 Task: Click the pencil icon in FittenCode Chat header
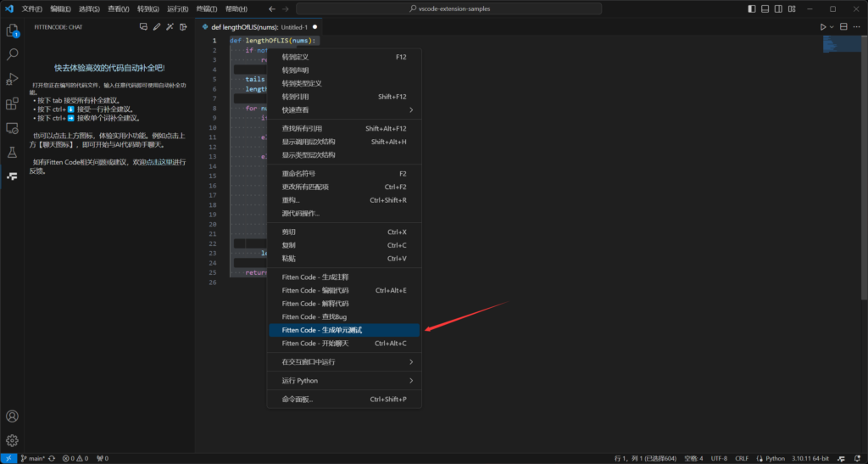156,27
